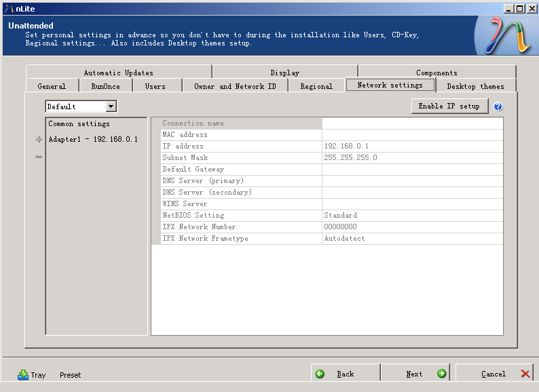The width and height of the screenshot is (539, 392).
Task: Click the Default Gateway value field
Action: 412,170
